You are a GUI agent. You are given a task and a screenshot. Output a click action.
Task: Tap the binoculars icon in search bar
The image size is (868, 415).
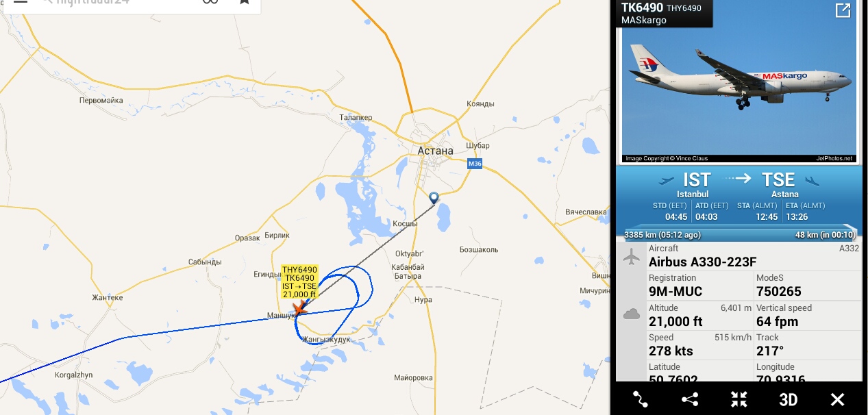(210, 2)
